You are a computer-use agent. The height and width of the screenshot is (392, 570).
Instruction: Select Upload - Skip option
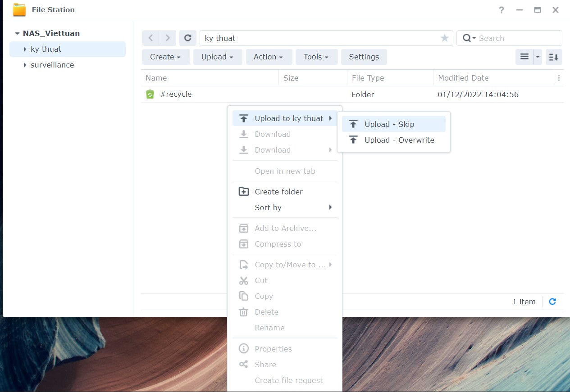tap(394, 124)
